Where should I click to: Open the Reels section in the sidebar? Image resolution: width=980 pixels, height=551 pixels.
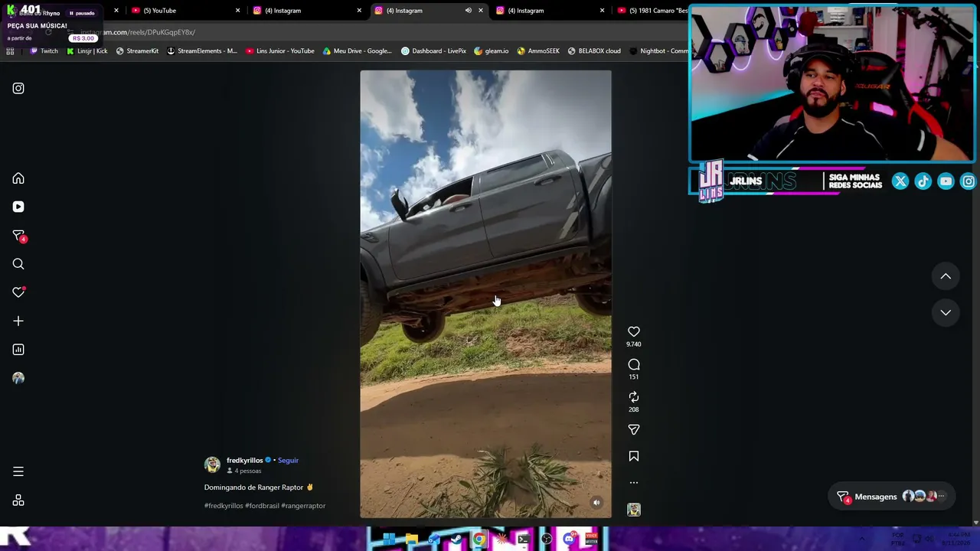pos(18,207)
